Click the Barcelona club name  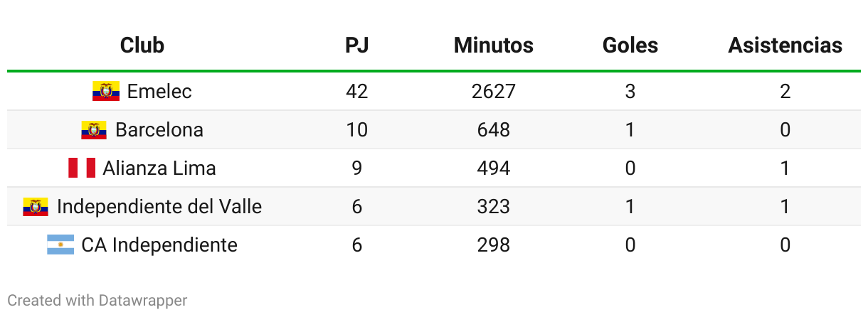159,129
